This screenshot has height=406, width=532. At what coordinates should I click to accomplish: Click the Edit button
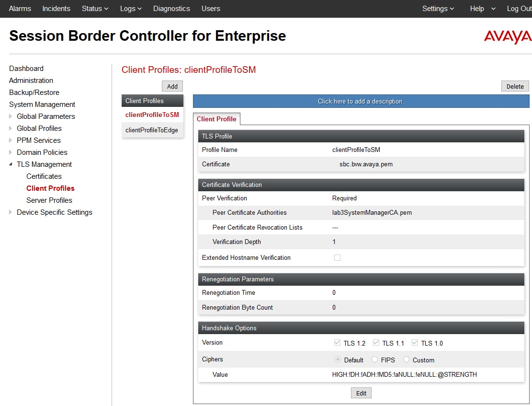coord(361,393)
